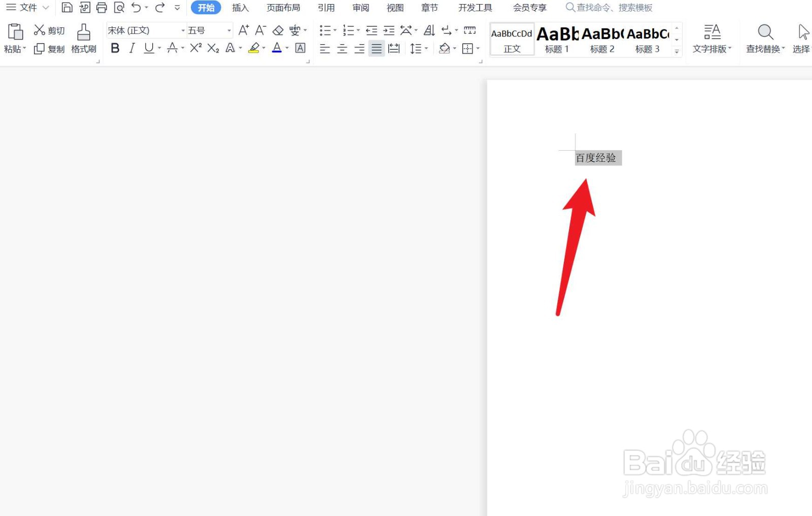Switch to the 视图 tab
812x516 pixels.
click(395, 8)
